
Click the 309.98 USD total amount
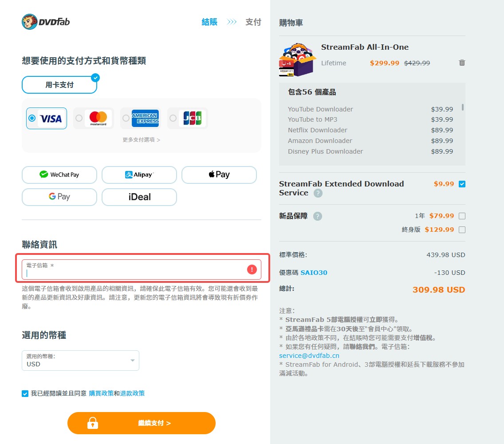pyautogui.click(x=439, y=290)
